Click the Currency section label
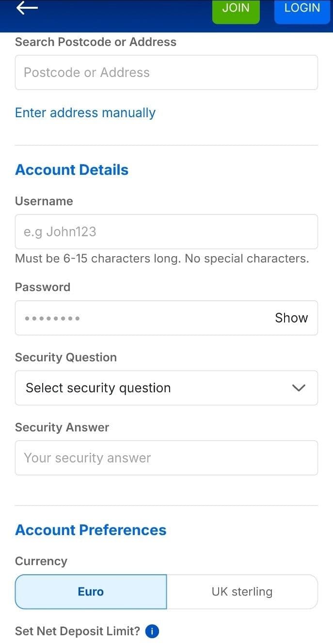The image size is (333, 644). pos(41,561)
